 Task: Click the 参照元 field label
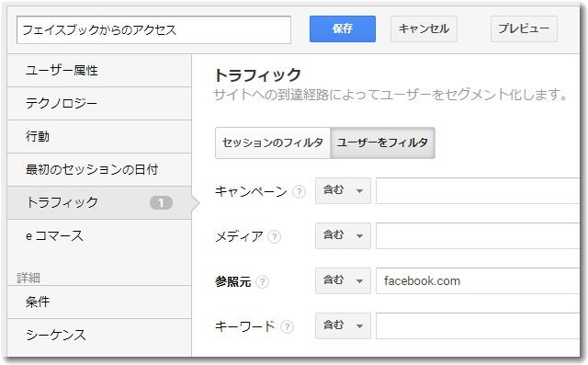tap(232, 281)
